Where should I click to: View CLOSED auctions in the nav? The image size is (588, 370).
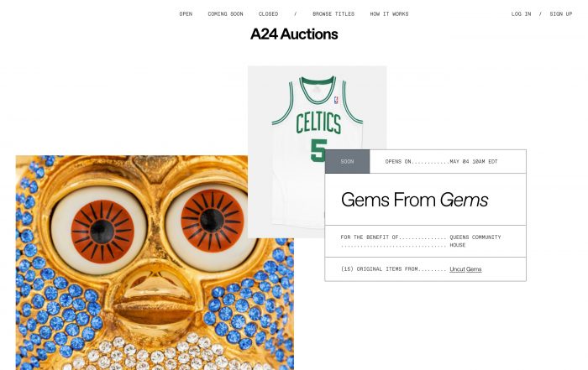click(268, 14)
